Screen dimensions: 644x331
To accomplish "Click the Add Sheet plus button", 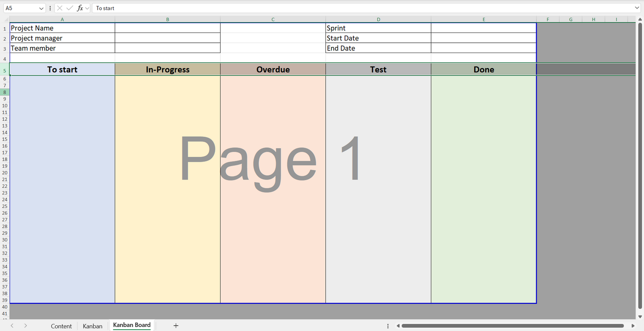I will [x=176, y=326].
